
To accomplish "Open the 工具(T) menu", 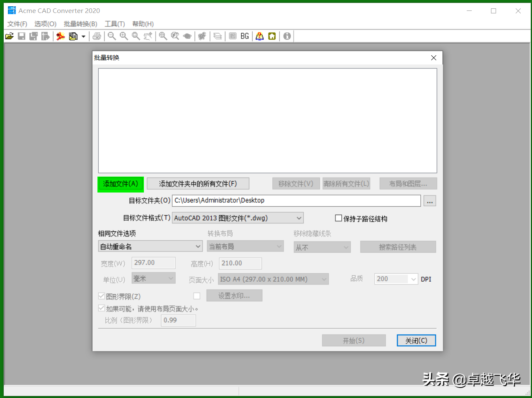I will (115, 24).
